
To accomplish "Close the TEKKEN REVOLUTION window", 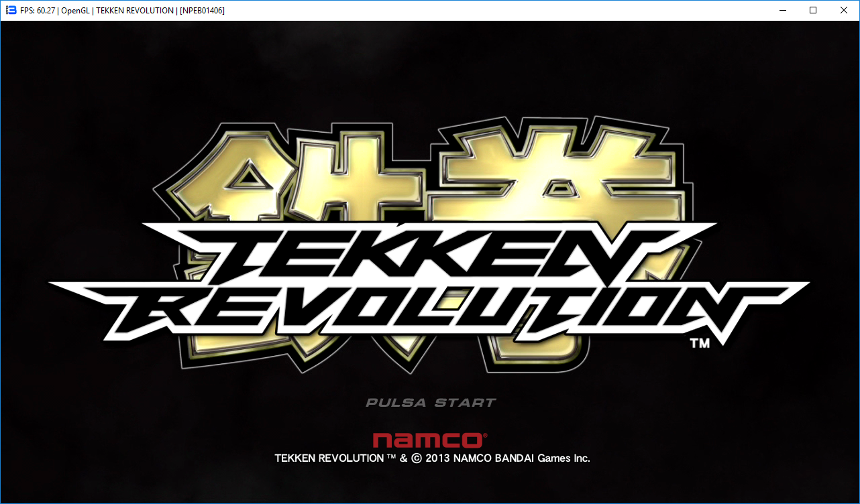I will (844, 10).
